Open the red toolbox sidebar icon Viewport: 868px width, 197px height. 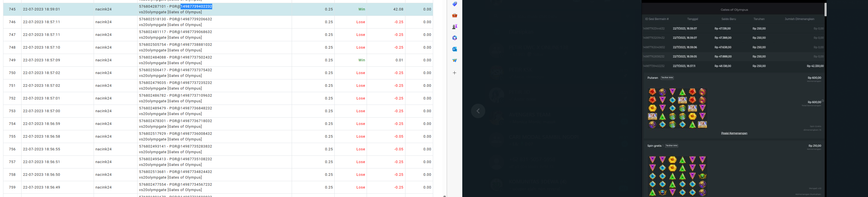(455, 16)
